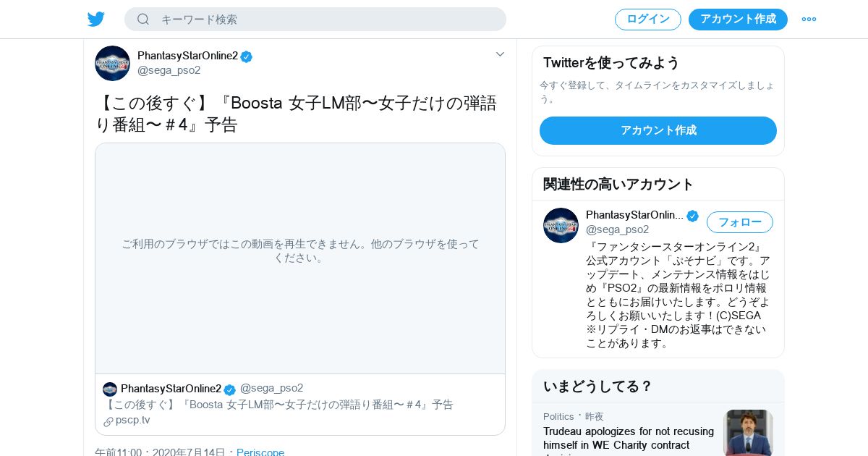Click the 今すぐ登録して signup description text
The image size is (868, 456).
657,92
